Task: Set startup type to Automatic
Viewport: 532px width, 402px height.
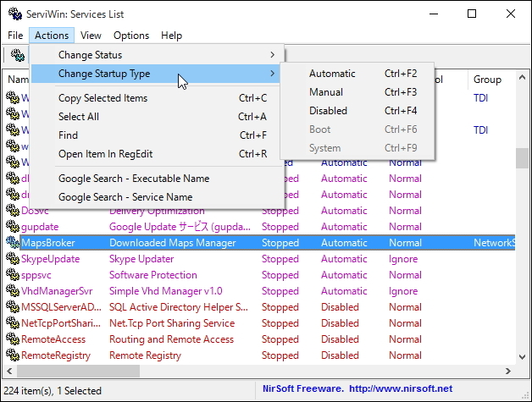Action: pos(357,74)
